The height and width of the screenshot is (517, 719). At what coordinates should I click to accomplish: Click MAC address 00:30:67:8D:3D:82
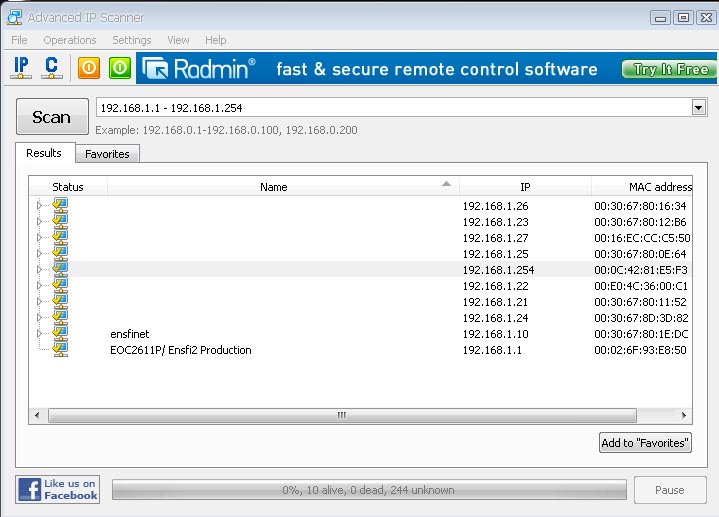641,318
